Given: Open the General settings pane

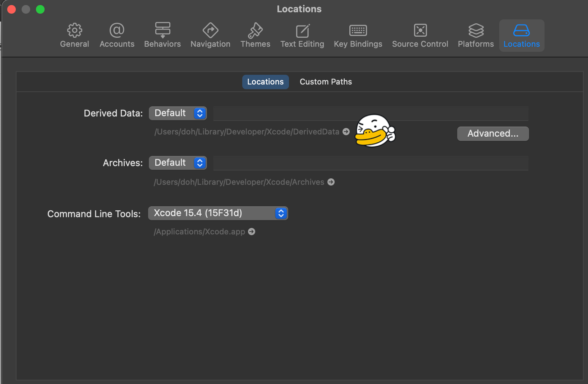Looking at the screenshot, I should pos(74,36).
